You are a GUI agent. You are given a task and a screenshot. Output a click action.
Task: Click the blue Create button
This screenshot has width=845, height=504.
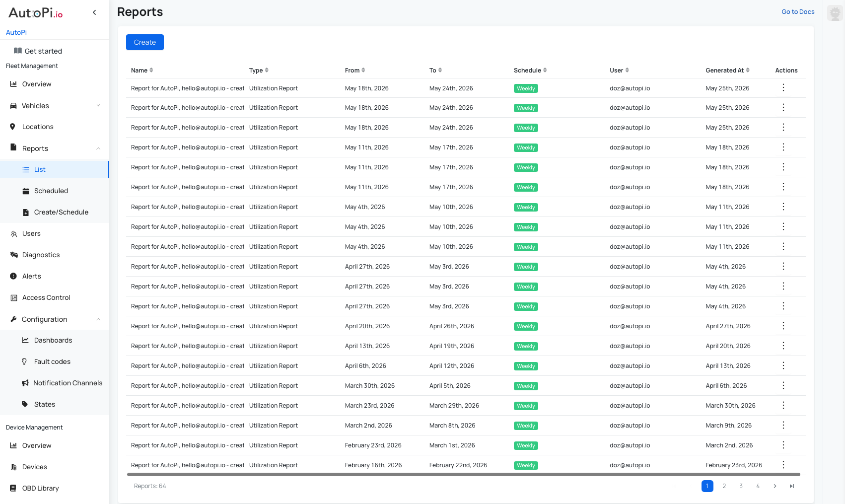(x=145, y=42)
